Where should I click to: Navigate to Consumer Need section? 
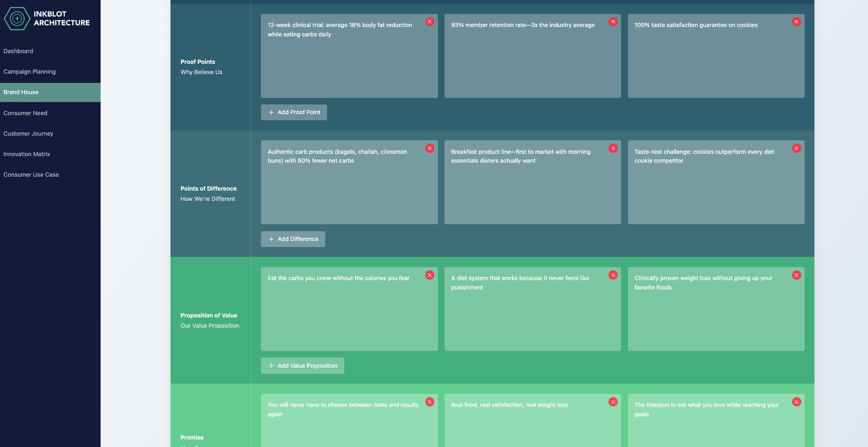(25, 113)
